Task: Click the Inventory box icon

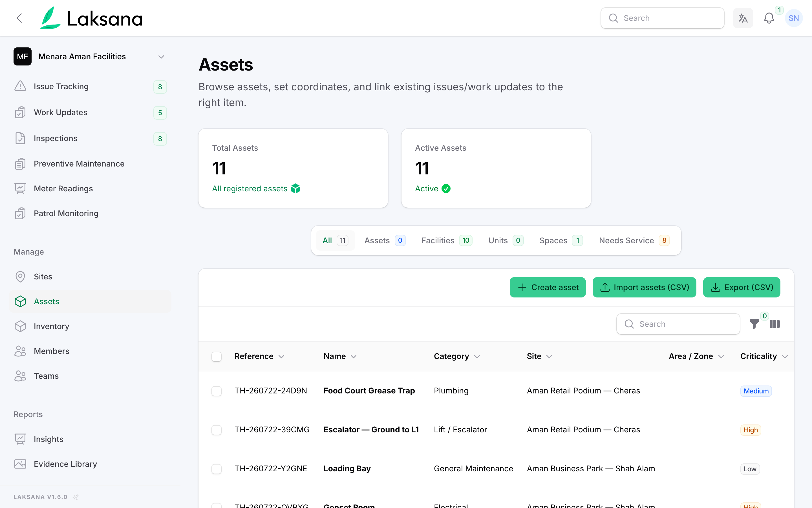Action: (x=20, y=326)
